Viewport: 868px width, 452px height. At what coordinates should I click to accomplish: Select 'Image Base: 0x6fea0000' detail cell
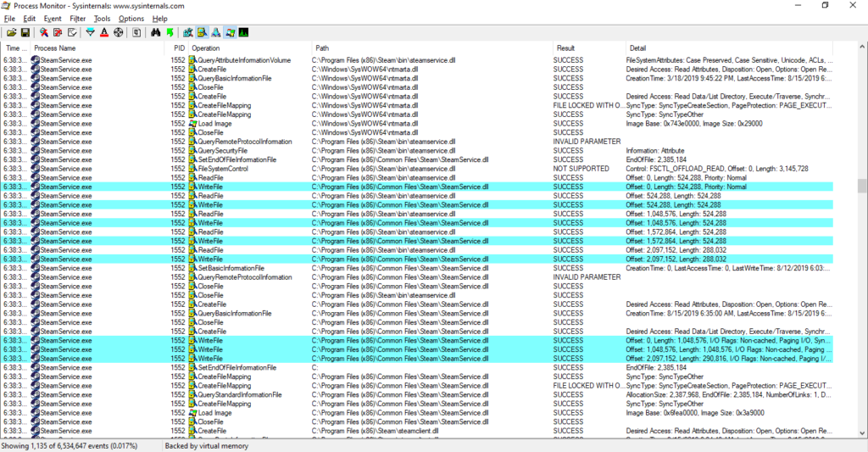tap(695, 413)
